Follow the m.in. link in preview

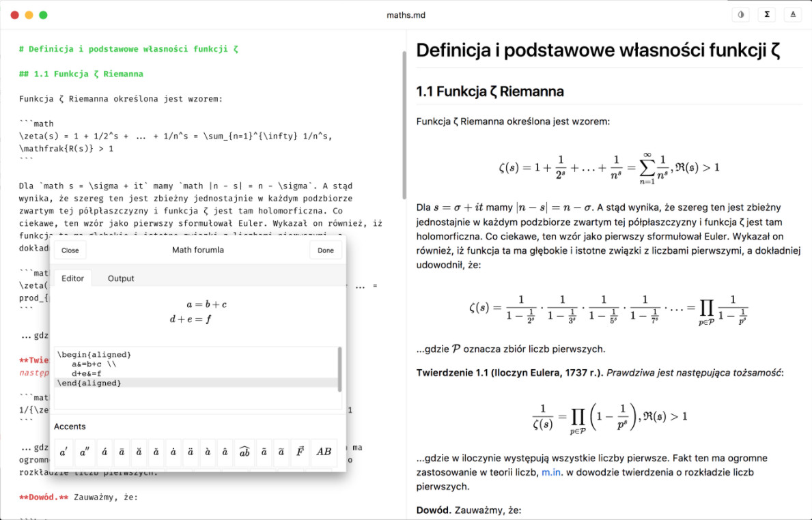pos(551,472)
